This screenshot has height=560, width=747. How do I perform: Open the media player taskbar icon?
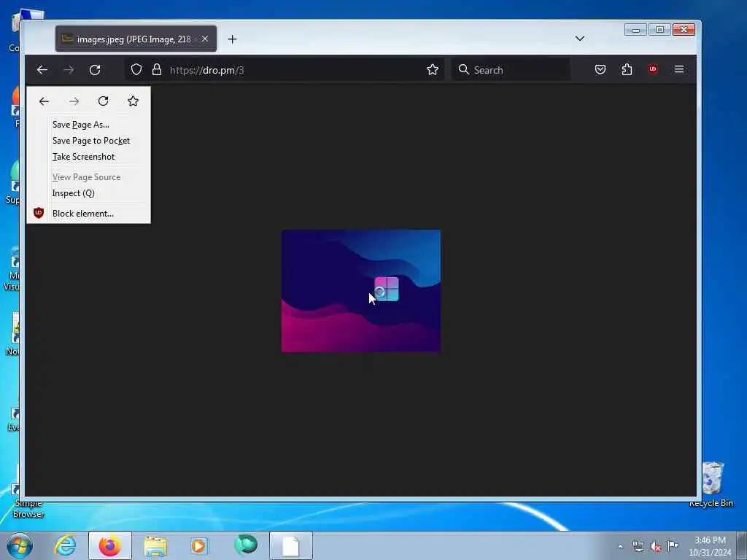point(199,545)
